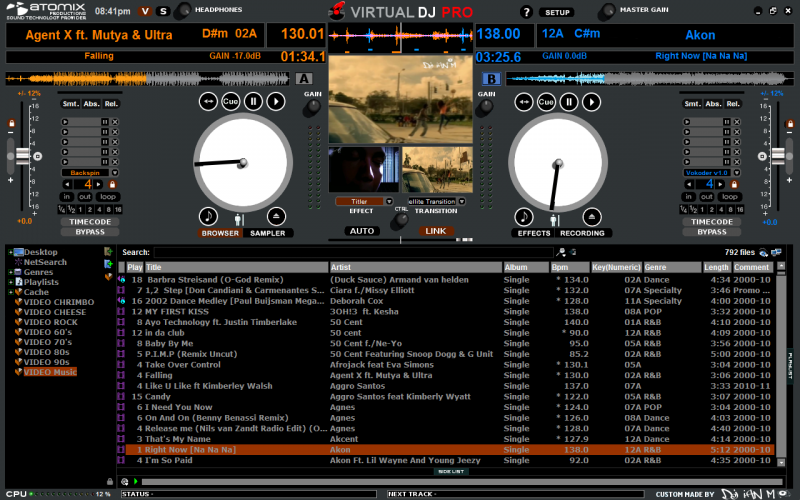Enable BYPASS on deck A
Viewport: 800px width, 500px height.
click(x=90, y=232)
